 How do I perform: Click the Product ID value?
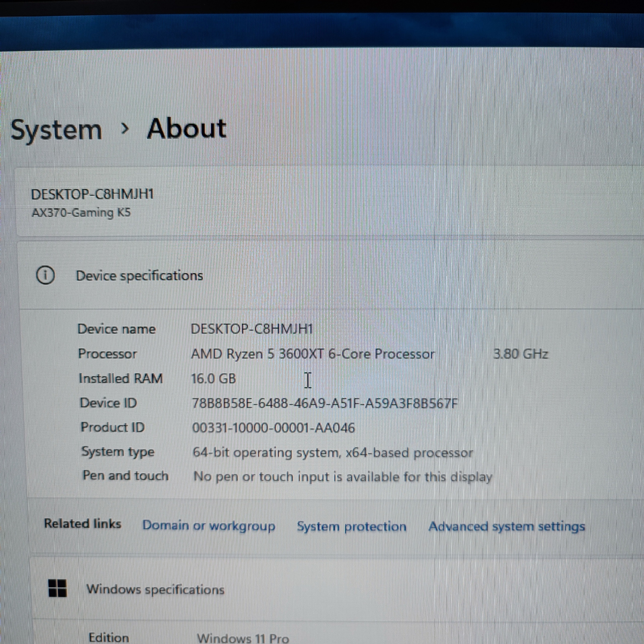coord(273,428)
